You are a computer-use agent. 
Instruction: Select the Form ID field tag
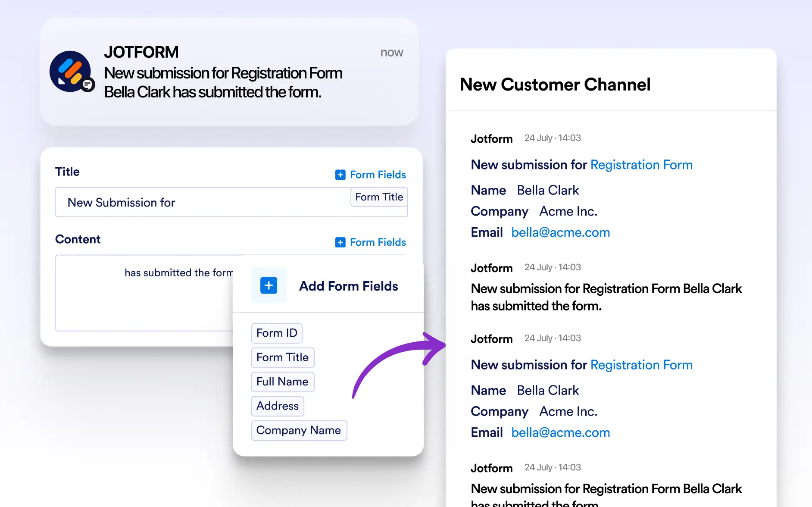point(277,333)
